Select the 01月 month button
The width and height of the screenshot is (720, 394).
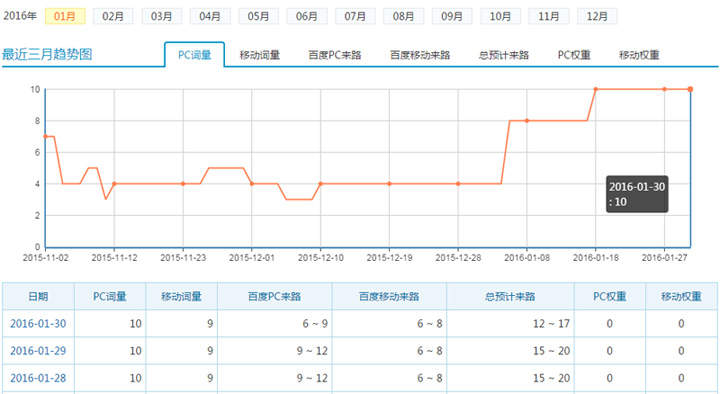tap(65, 17)
